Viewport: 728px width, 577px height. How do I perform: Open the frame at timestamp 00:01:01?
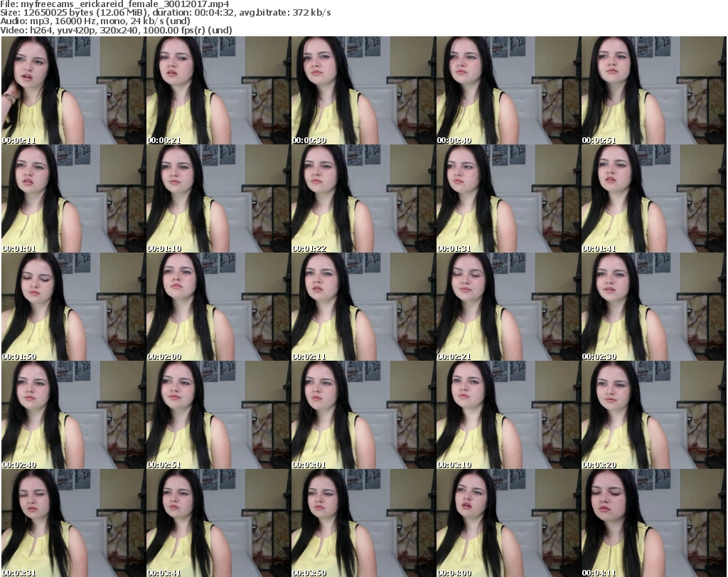pos(73,198)
